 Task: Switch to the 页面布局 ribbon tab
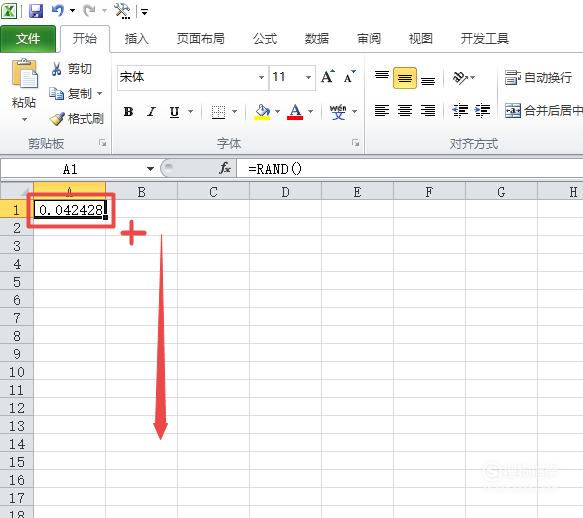click(200, 39)
